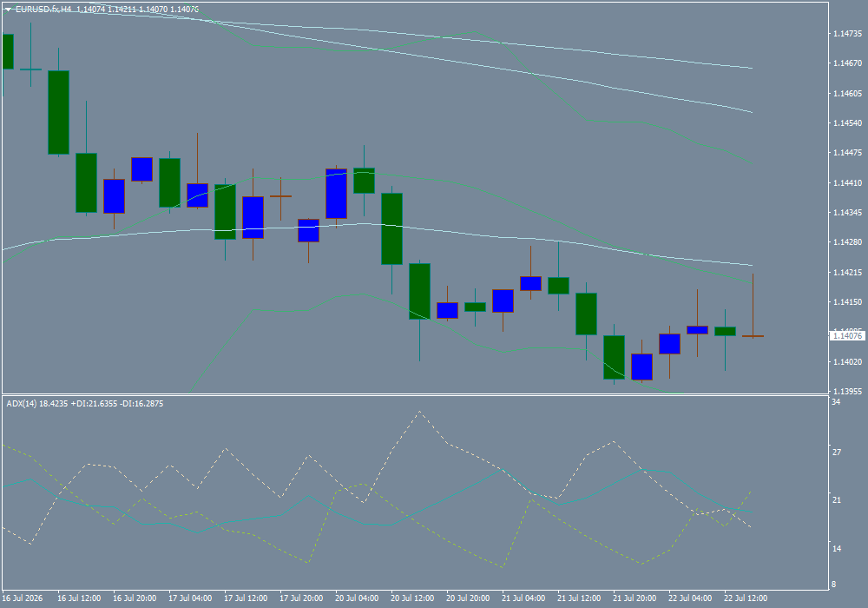Click the 21 Jul 20:00 time label
The width and height of the screenshot is (868, 608).
pos(635,598)
